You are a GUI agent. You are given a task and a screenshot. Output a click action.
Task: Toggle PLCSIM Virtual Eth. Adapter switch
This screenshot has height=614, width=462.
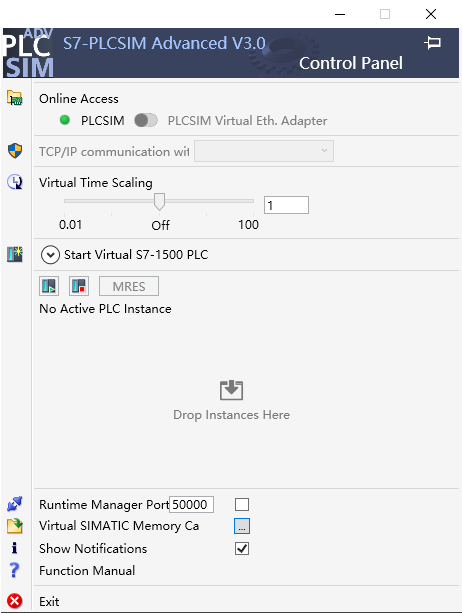point(146,120)
